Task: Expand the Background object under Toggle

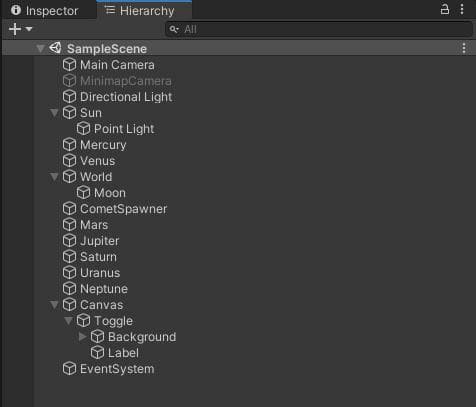Action: [x=82, y=337]
